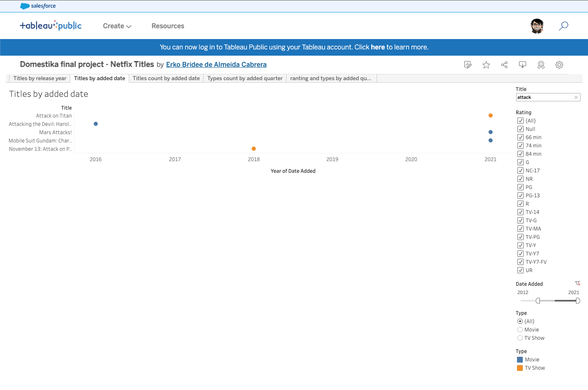This screenshot has width=588, height=390.
Task: Open the share icon
Action: click(504, 65)
